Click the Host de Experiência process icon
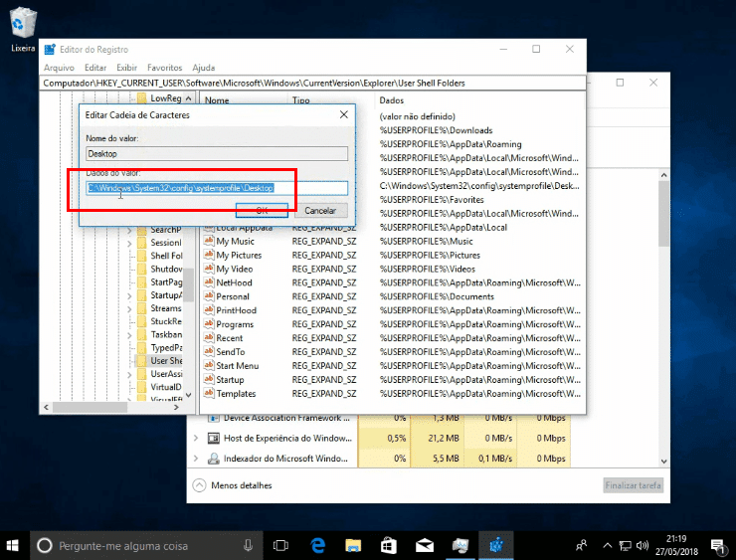 pos(214,438)
